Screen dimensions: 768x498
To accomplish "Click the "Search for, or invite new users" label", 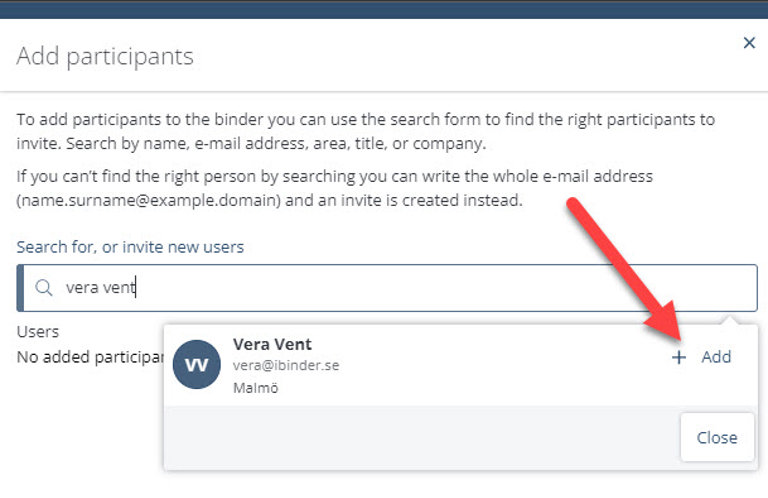I will tap(130, 246).
